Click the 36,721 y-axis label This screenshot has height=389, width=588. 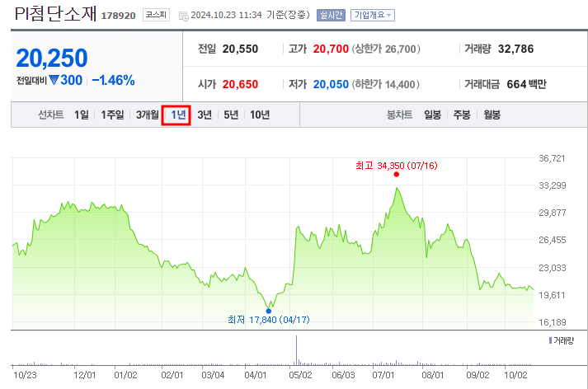point(552,158)
